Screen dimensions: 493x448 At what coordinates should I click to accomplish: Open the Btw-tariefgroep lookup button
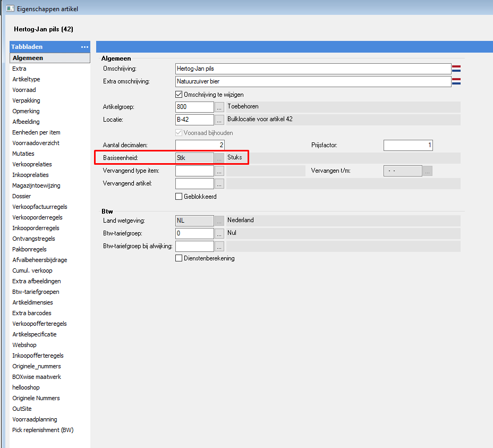[x=219, y=233]
